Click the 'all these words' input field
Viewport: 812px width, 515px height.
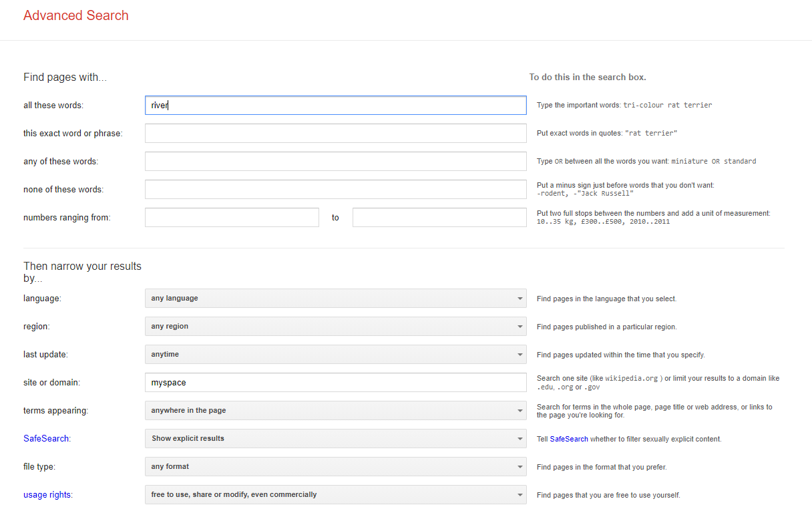[x=335, y=106]
